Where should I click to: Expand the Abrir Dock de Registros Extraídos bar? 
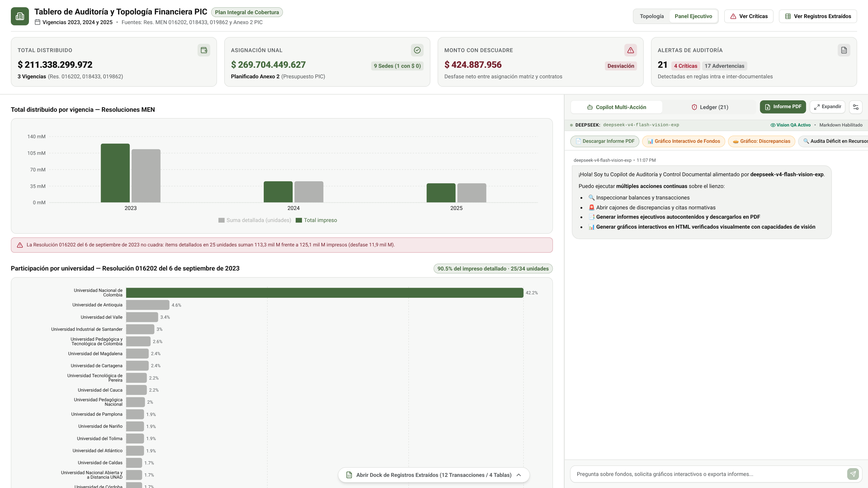[x=434, y=475]
